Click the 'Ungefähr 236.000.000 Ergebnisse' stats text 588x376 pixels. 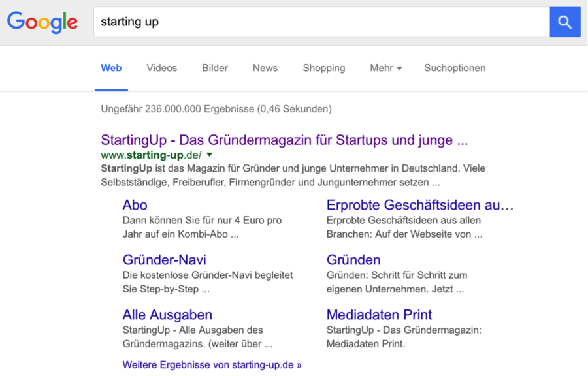216,109
